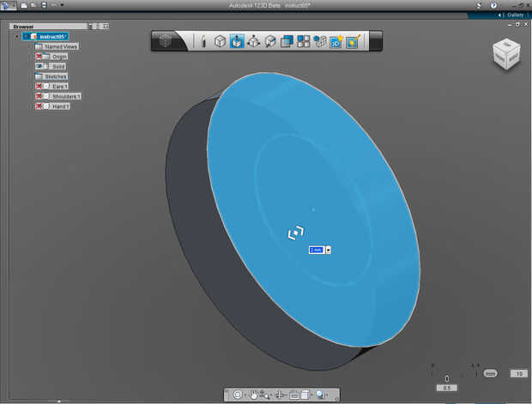Click the Help question mark icon

(x=493, y=5)
